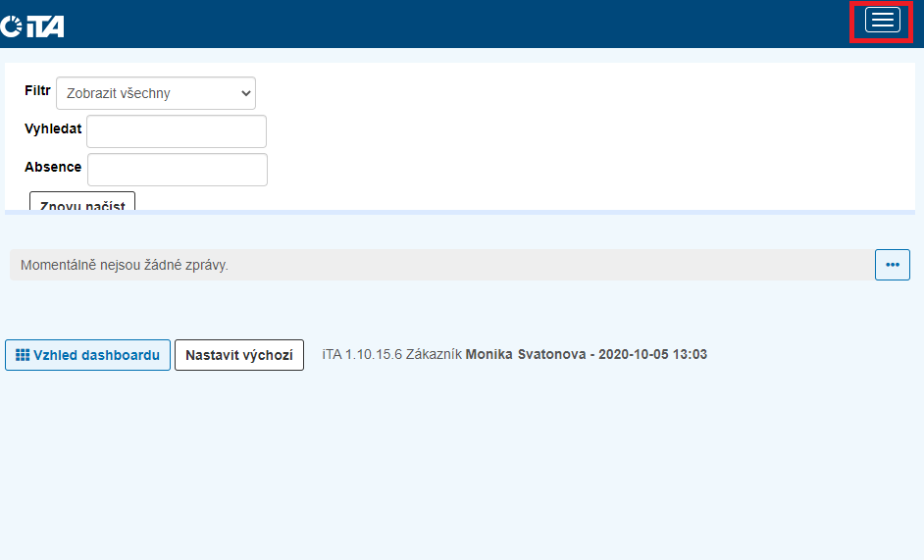Click the Absence label text
Image resolution: width=924 pixels, height=560 pixels.
pyautogui.click(x=53, y=167)
